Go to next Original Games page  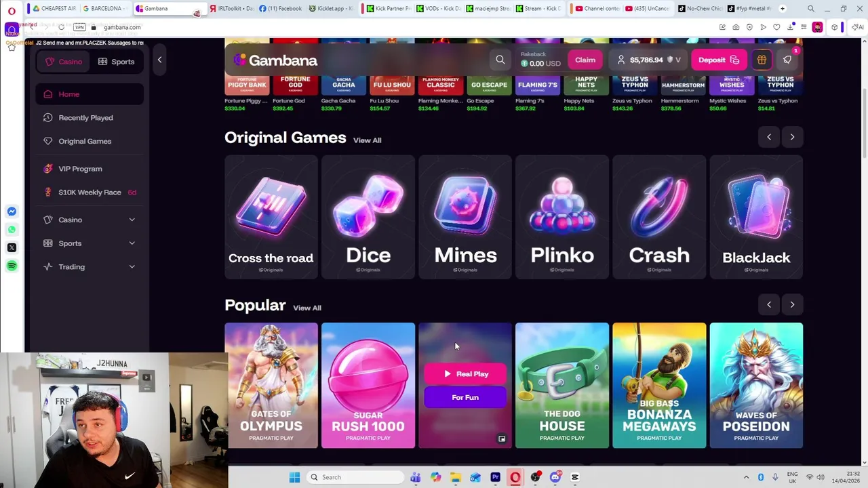792,137
